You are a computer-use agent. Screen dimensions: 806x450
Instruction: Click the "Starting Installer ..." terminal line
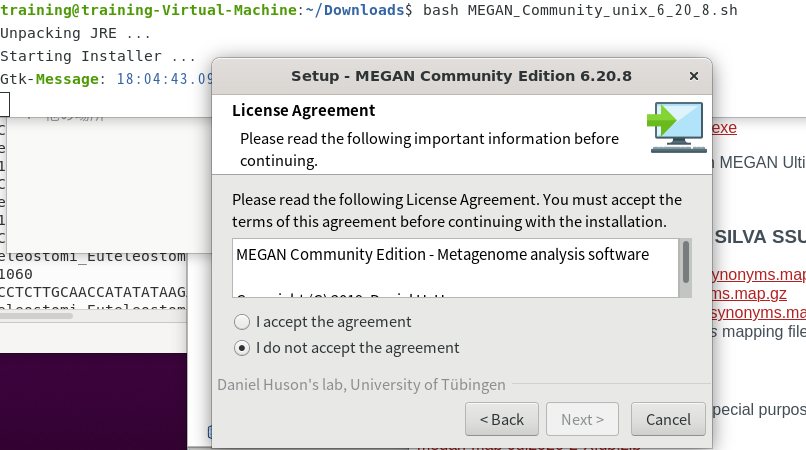tap(98, 56)
